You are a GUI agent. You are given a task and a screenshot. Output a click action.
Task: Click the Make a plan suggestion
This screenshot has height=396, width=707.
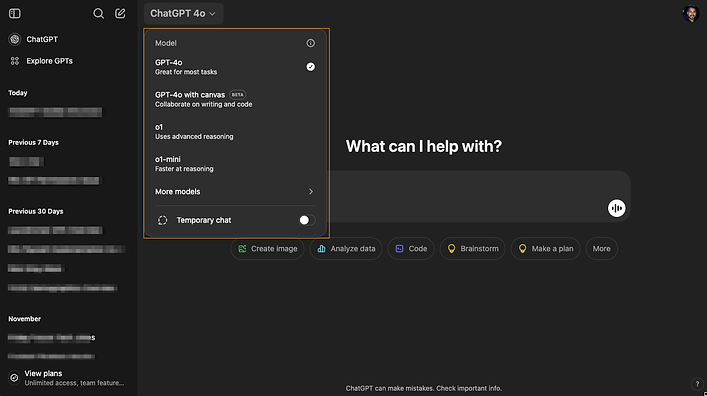click(546, 249)
